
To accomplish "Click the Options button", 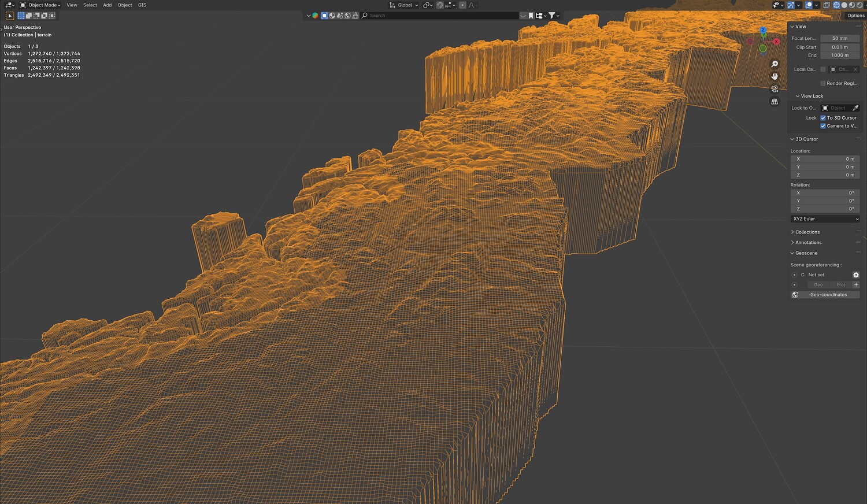I will click(x=855, y=16).
